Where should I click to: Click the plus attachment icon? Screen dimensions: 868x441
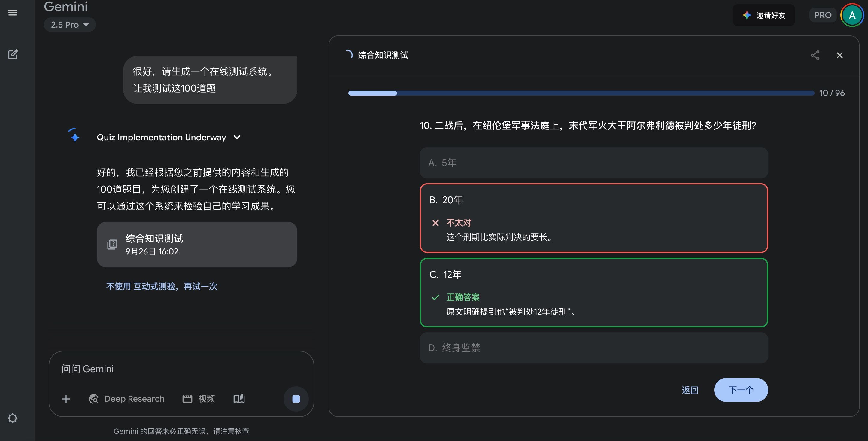[x=66, y=399]
